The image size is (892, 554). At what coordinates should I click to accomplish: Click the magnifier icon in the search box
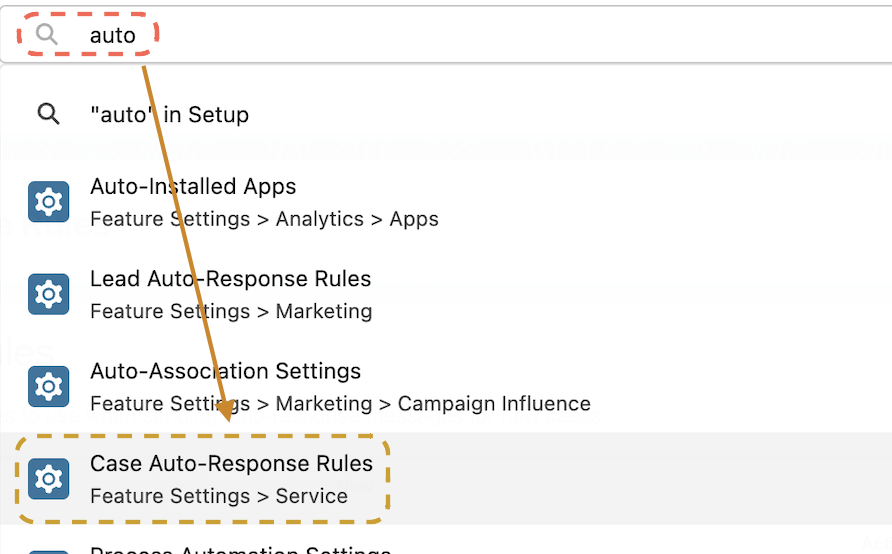click(47, 35)
